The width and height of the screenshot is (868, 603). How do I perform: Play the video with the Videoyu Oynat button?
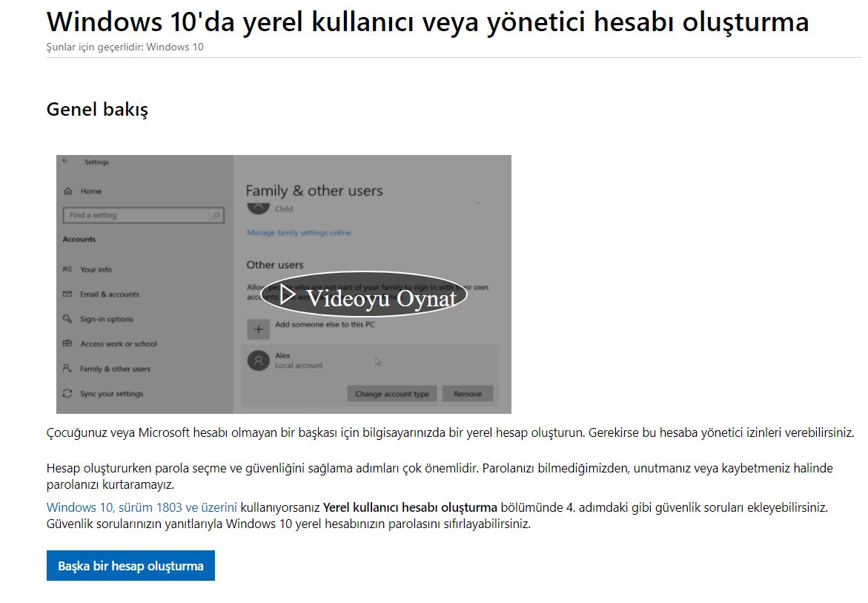tap(364, 294)
